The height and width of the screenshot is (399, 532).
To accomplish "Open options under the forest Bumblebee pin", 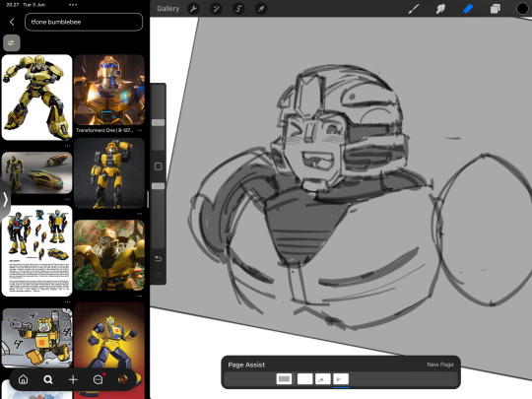I will tap(140, 296).
